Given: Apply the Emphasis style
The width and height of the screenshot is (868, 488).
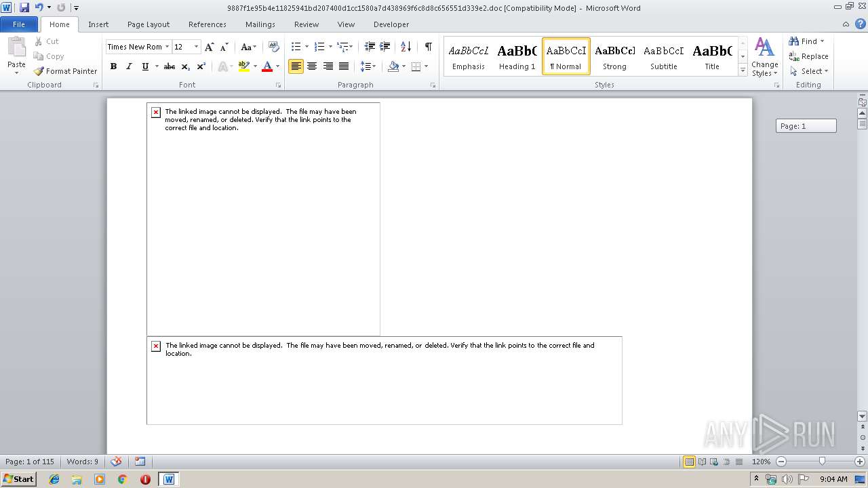Looking at the screenshot, I should pyautogui.click(x=469, y=56).
